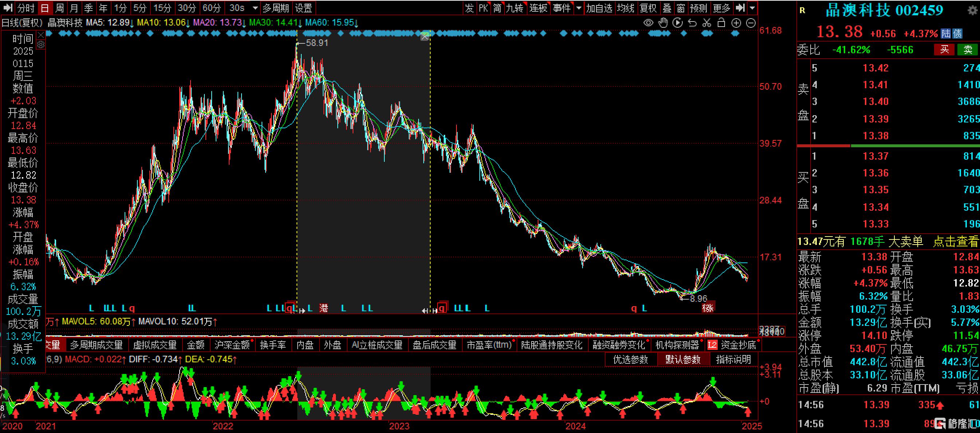The image size is (980, 433).
Task: Select the 日 daily period
Action: (x=44, y=8)
